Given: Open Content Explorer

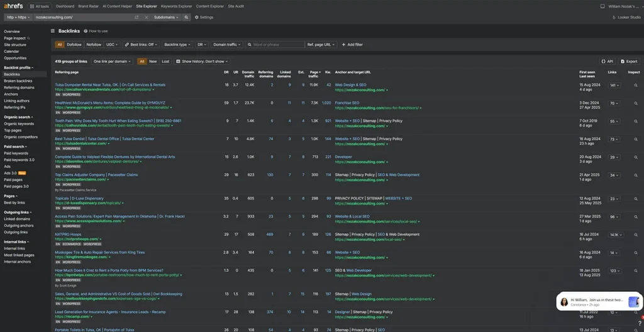Looking at the screenshot, I should coord(210,6).
